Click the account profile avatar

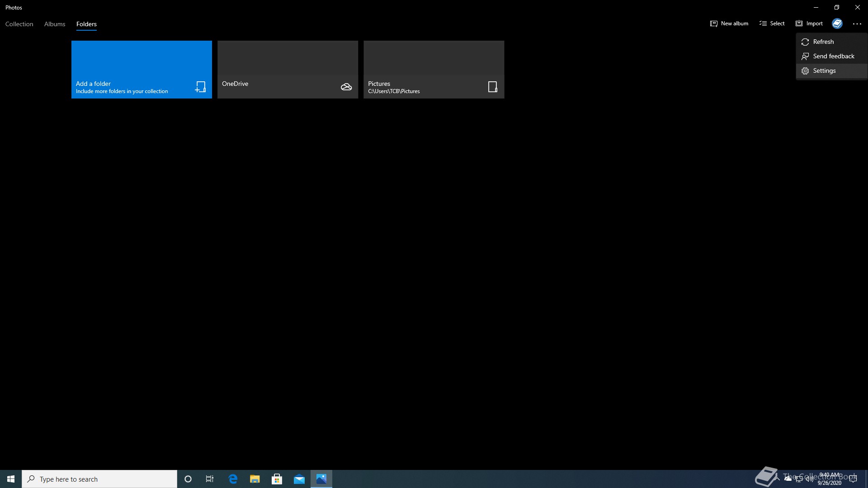(x=837, y=23)
